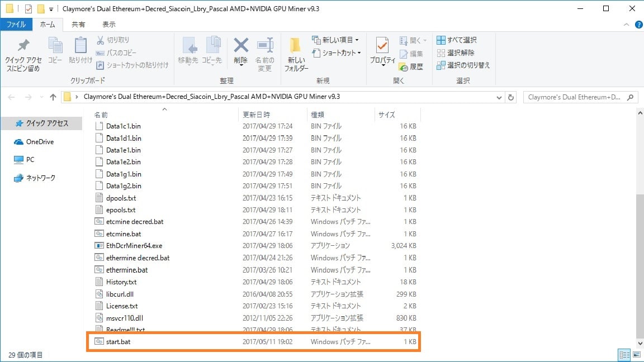The height and width of the screenshot is (362, 644).
Task: Click the address bar path text
Action: (x=211, y=97)
